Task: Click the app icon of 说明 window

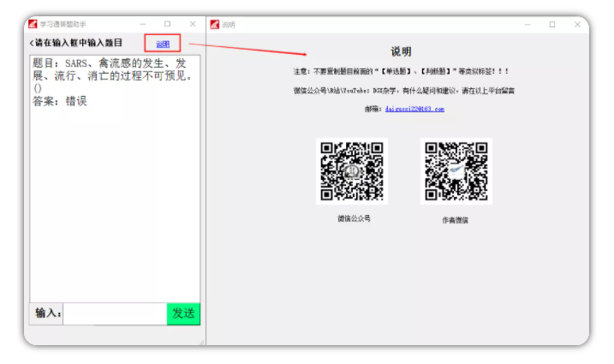Action: (215, 25)
